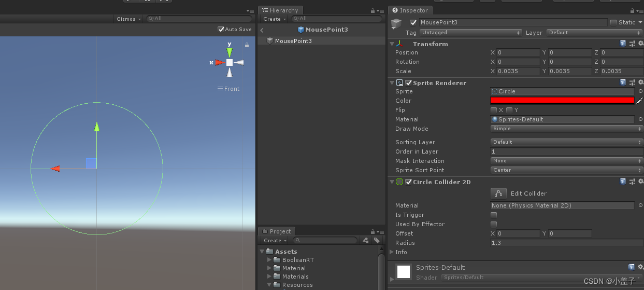644x290 pixels.
Task: Expand the Assets root folder arrow
Action: tap(262, 252)
